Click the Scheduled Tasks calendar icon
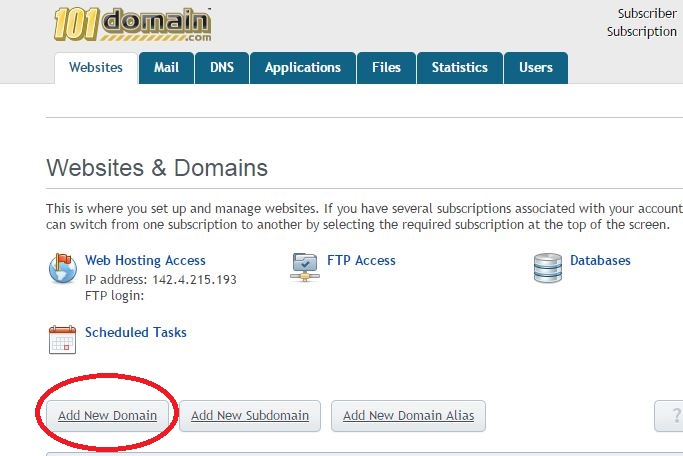 click(62, 340)
